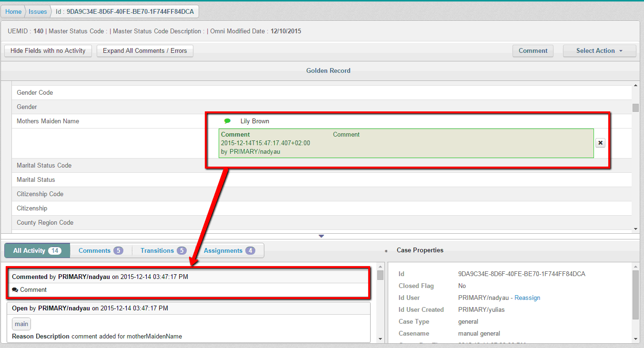
Task: Open the Transitions tab
Action: point(163,250)
